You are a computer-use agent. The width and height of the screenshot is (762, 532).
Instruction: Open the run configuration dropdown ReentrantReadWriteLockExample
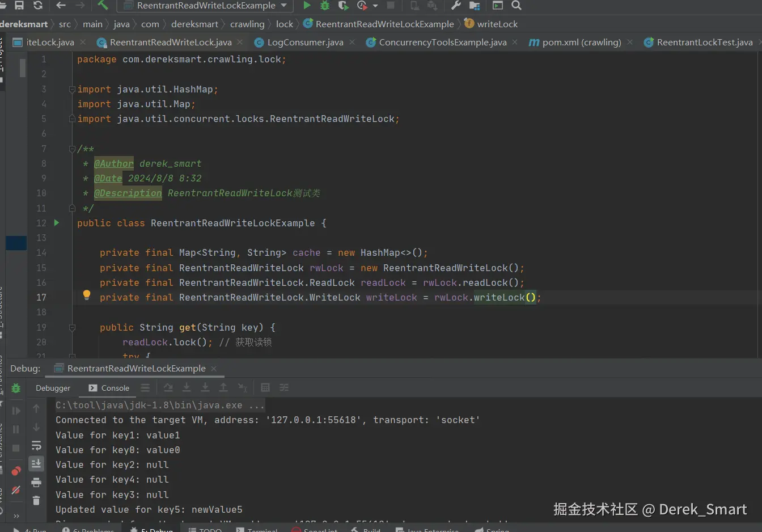pyautogui.click(x=205, y=5)
